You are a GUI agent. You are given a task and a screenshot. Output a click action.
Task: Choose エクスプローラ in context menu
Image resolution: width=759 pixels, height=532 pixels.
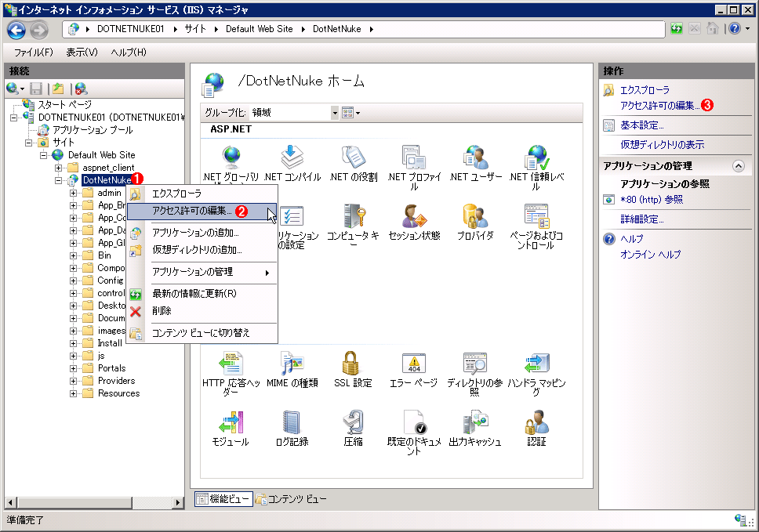click(x=202, y=194)
